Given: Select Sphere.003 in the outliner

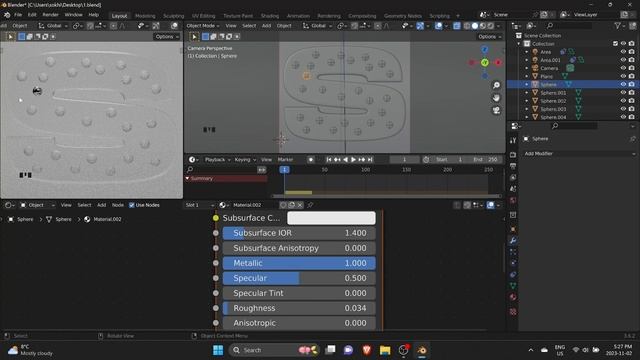Looking at the screenshot, I should [x=553, y=109].
